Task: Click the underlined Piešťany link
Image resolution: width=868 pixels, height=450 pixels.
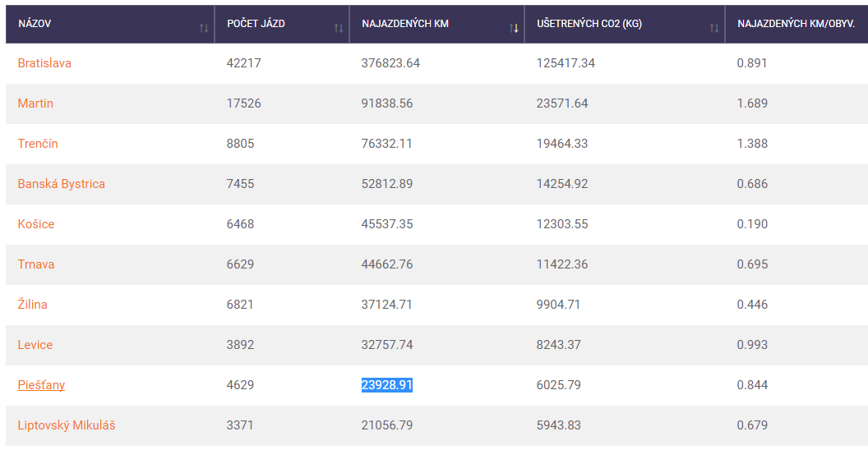Action: click(41, 385)
